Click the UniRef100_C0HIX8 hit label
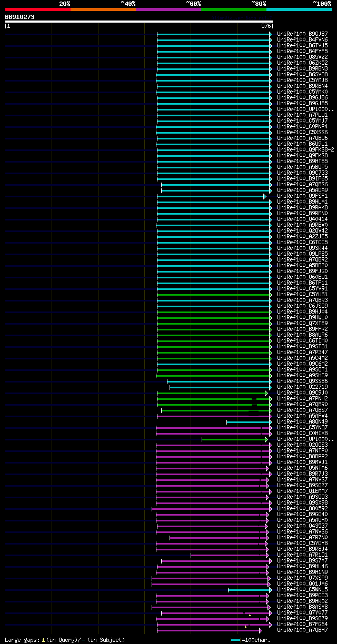The image size is (337, 644). [302, 433]
